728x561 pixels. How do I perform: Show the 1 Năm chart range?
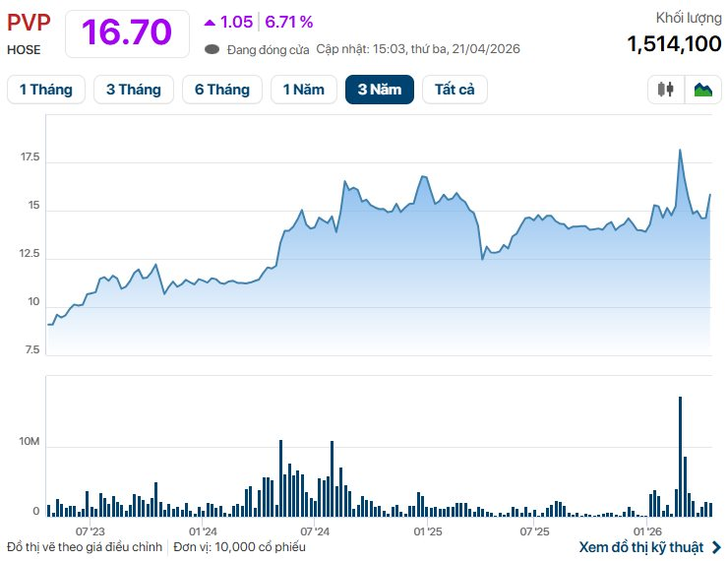coord(303,90)
